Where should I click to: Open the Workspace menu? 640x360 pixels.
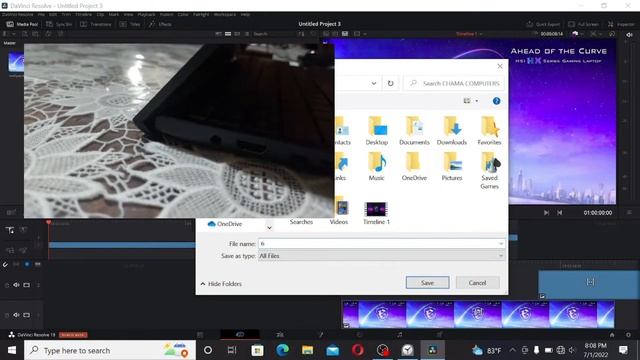coord(225,14)
